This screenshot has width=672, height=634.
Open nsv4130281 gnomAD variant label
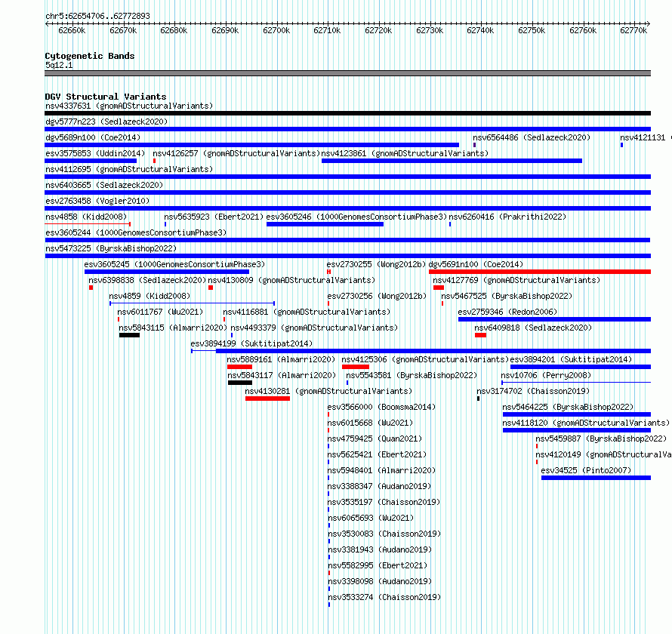328,391
